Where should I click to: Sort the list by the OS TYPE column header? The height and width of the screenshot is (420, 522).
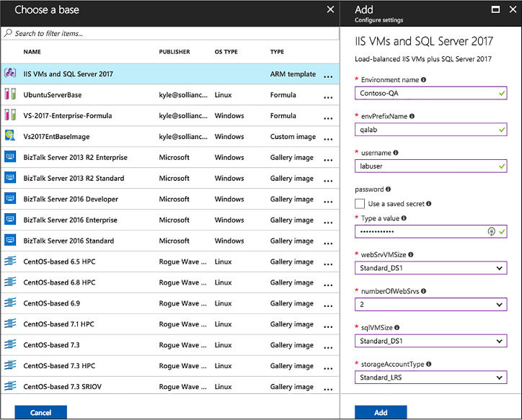(x=226, y=52)
